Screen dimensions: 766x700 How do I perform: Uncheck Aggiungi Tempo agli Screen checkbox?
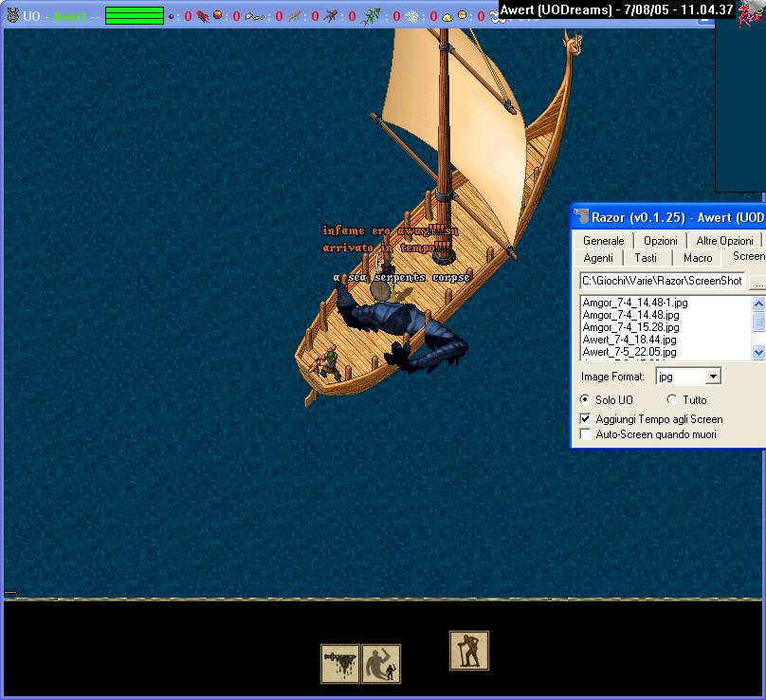pos(585,419)
